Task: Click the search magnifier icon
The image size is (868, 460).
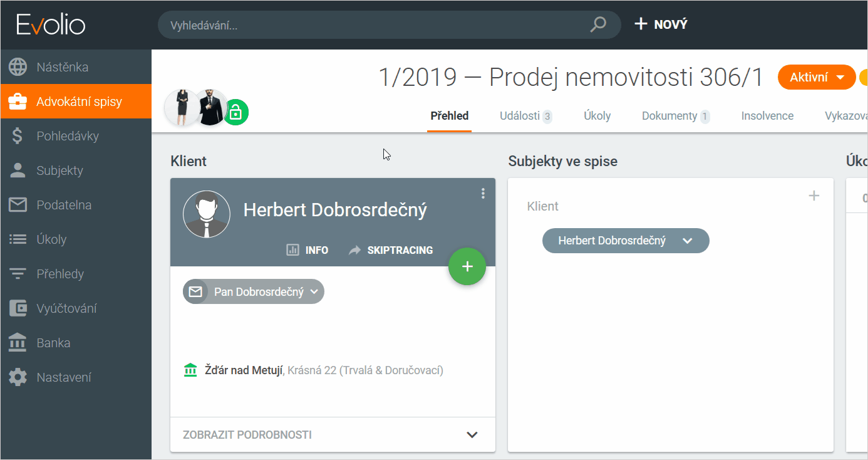Action: (x=598, y=25)
